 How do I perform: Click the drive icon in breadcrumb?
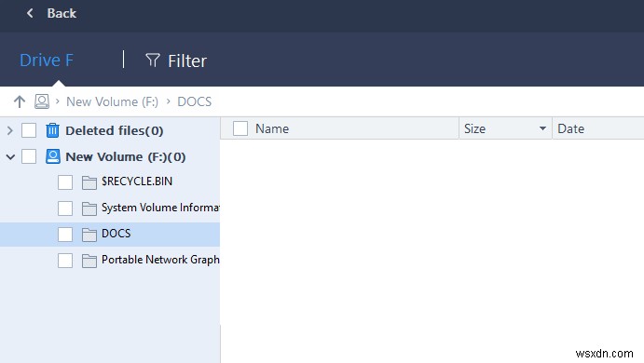(x=42, y=101)
